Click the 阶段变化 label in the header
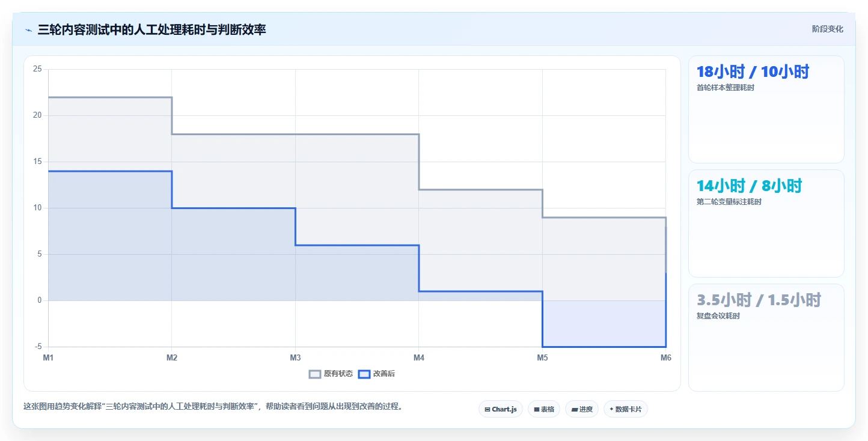 827,29
